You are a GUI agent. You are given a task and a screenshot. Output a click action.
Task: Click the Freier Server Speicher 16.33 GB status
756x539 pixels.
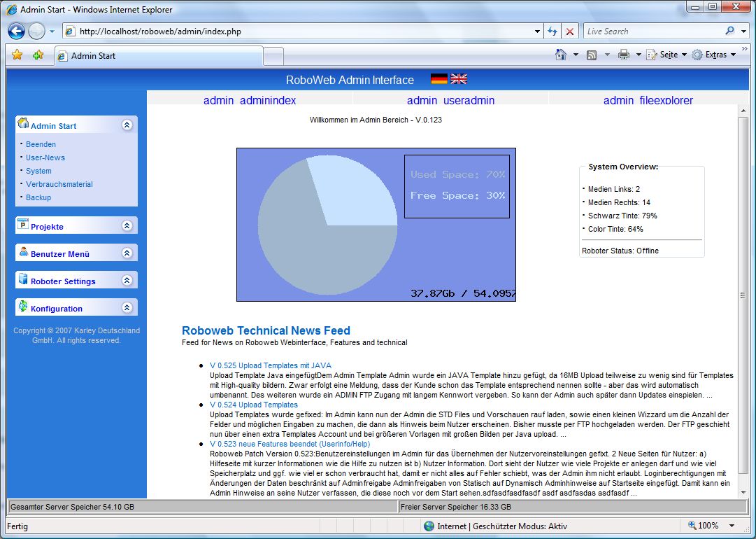click(x=573, y=507)
